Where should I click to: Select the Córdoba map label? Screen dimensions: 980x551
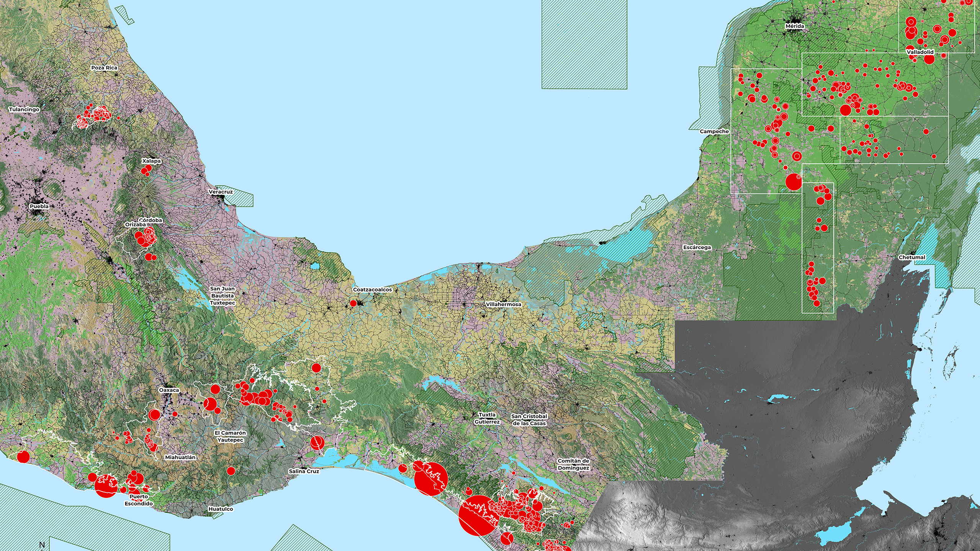click(150, 220)
